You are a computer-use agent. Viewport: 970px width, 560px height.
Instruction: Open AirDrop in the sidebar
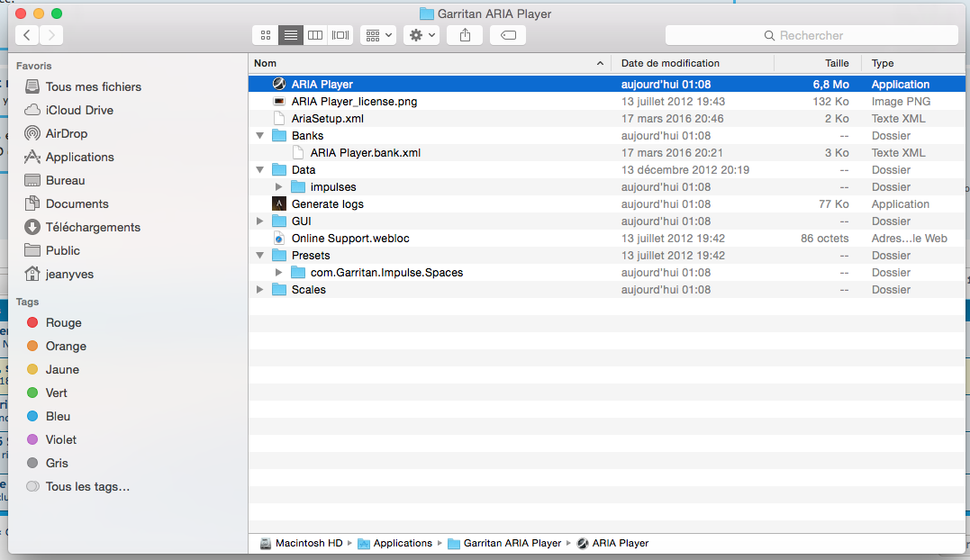click(x=66, y=133)
